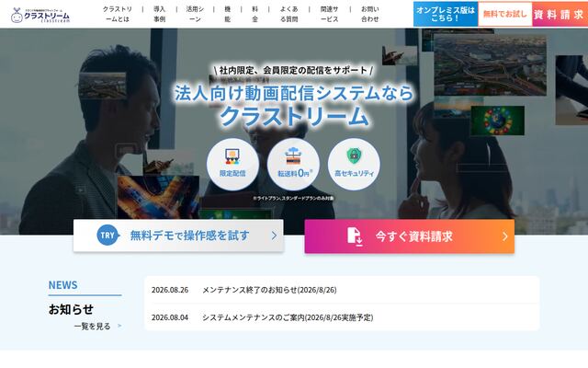Click the オンプレミス版はこちら button

point(446,14)
